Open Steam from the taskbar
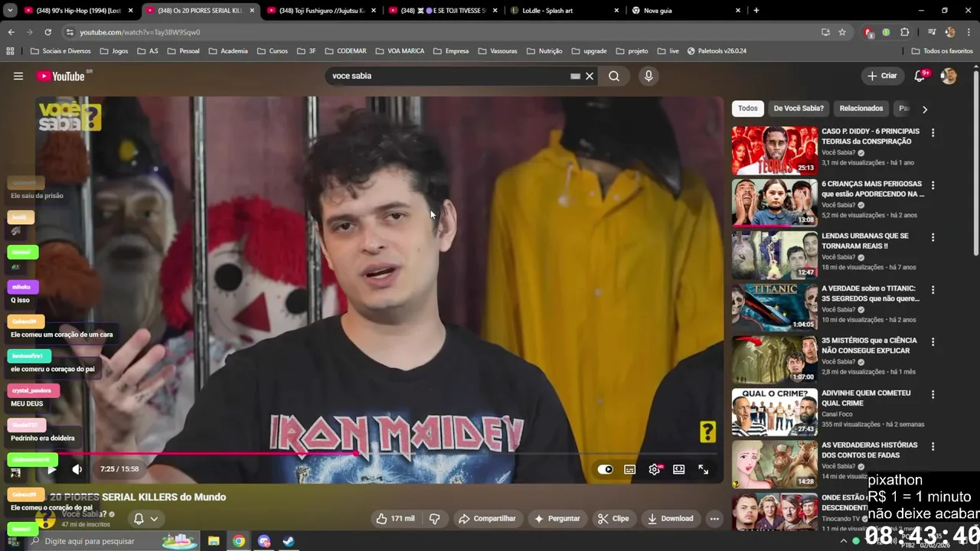 [289, 541]
